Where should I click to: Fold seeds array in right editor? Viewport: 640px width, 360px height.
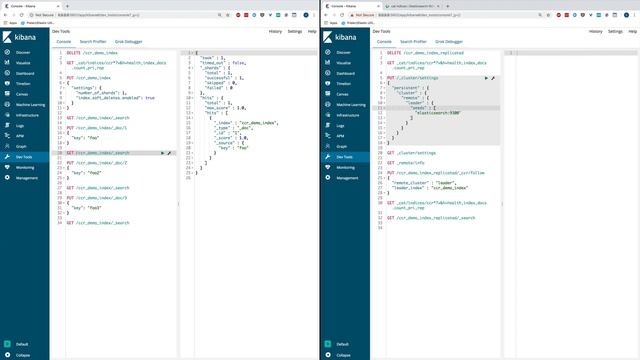point(385,108)
